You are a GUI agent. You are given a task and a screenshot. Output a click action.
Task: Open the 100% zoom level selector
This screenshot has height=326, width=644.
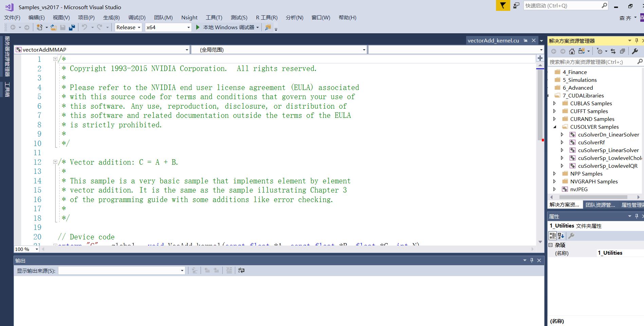click(26, 249)
